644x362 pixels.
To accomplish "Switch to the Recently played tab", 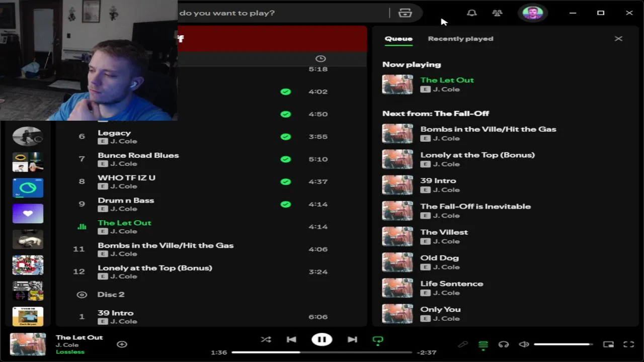I will 460,39.
